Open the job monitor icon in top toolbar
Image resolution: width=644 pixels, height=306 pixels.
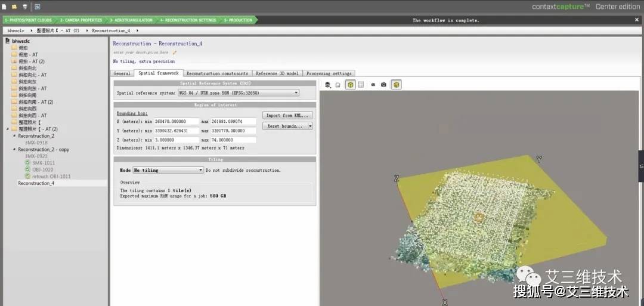pyautogui.click(x=37, y=7)
